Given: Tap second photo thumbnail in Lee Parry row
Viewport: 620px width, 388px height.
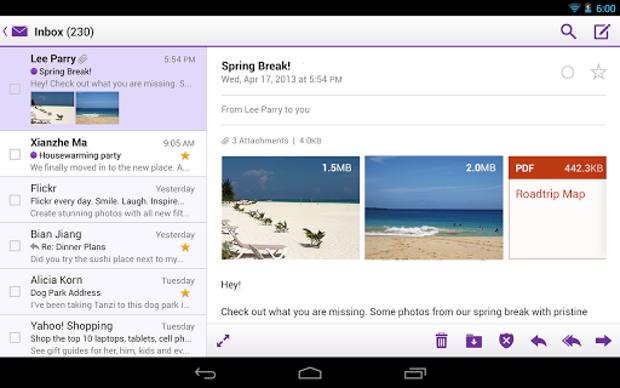Looking at the screenshot, I should (x=97, y=108).
